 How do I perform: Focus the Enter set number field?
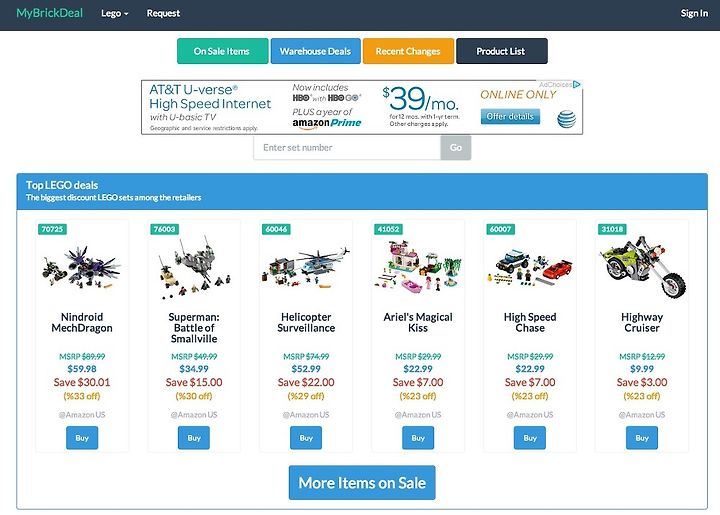[347, 147]
